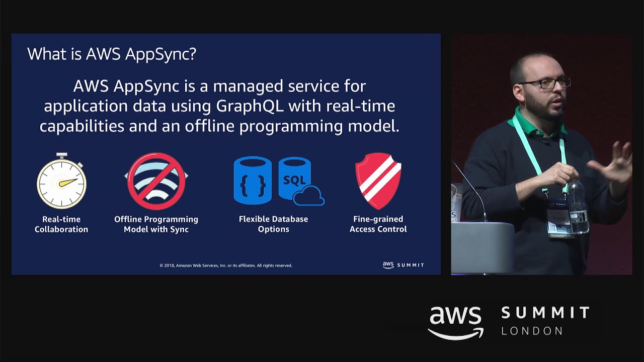The height and width of the screenshot is (362, 644).
Task: Select the crossed-out Wi-Fi offline icon
Action: pyautogui.click(x=156, y=181)
